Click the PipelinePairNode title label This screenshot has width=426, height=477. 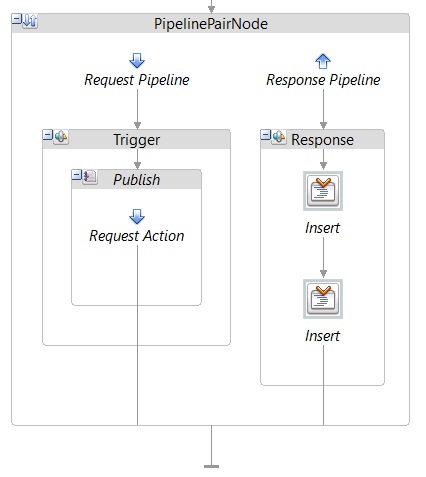pyautogui.click(x=211, y=24)
